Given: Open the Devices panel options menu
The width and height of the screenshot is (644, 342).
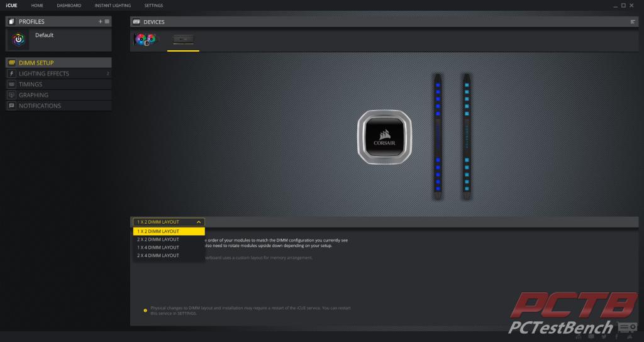Looking at the screenshot, I should coord(633,22).
